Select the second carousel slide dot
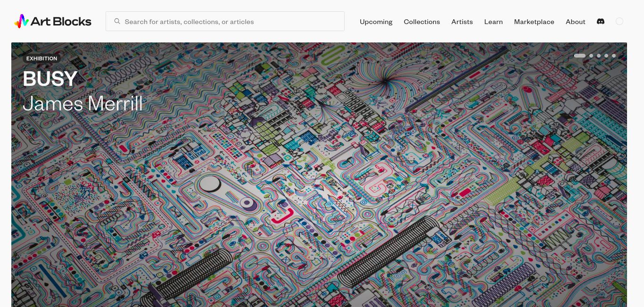 [591, 56]
